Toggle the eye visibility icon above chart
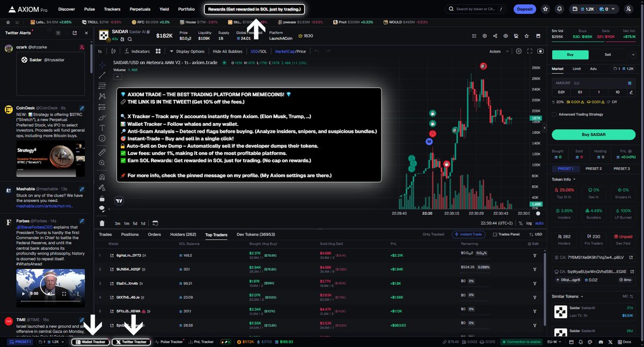The width and height of the screenshot is (644, 347). pos(505,36)
